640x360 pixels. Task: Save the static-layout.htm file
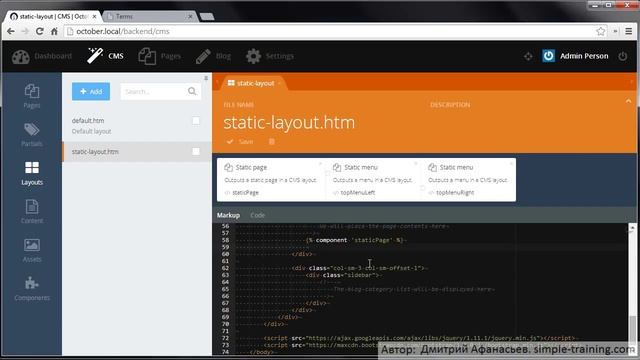pyautogui.click(x=240, y=142)
